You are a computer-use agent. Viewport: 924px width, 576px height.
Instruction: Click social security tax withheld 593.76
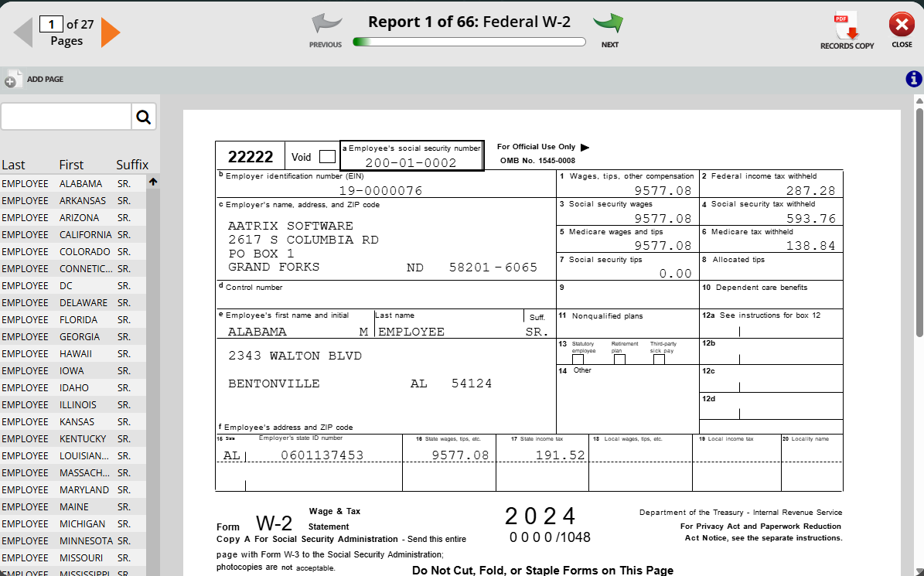tap(810, 219)
